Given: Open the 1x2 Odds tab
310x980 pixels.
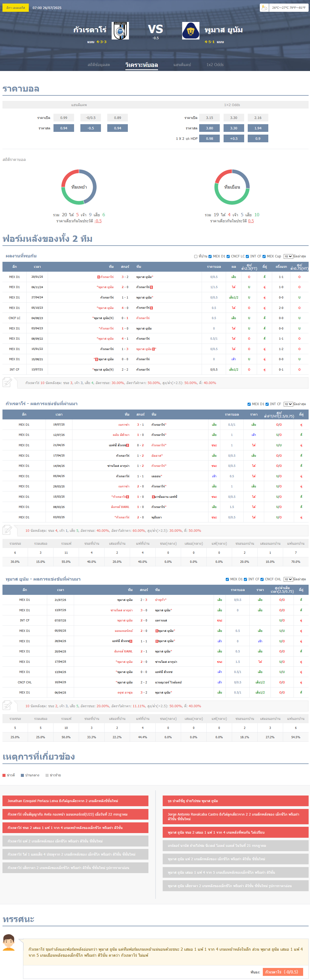Looking at the screenshot, I should click(x=215, y=65).
